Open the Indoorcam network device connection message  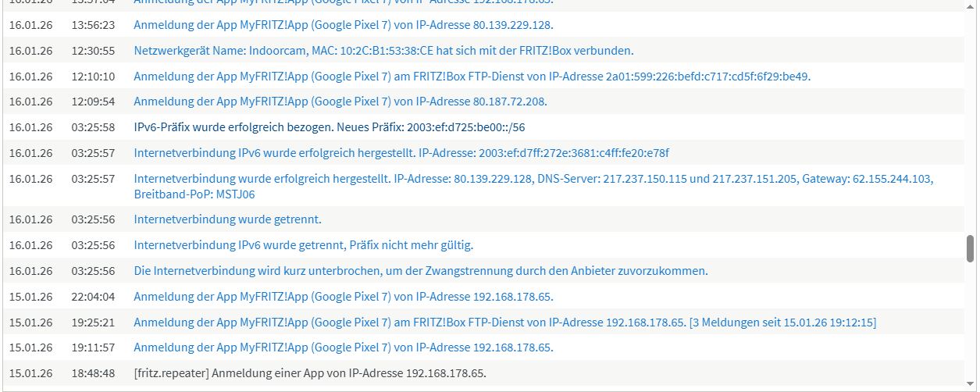(383, 51)
